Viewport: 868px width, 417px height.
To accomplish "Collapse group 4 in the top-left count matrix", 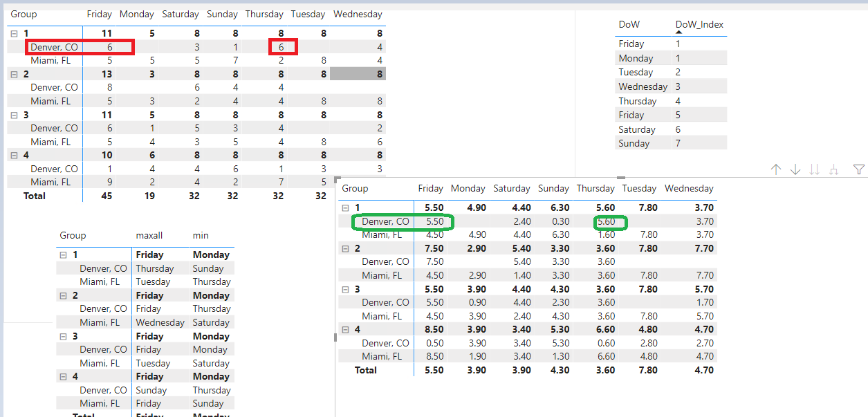I will tap(14, 156).
